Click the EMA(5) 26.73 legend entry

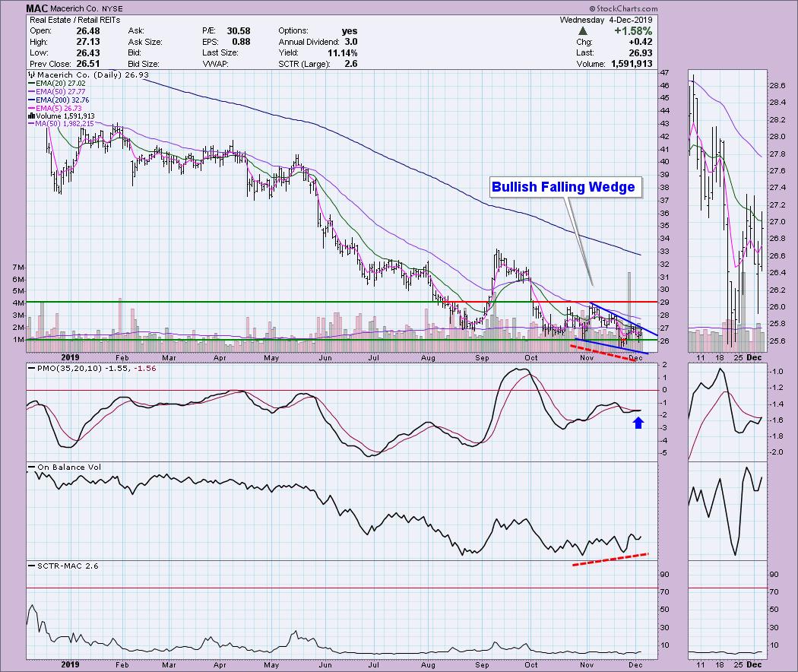(x=55, y=109)
